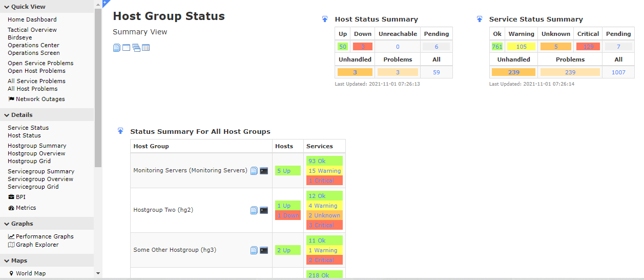
Task: Click the blue arrow beside Host Status Summary
Action: click(x=325, y=19)
